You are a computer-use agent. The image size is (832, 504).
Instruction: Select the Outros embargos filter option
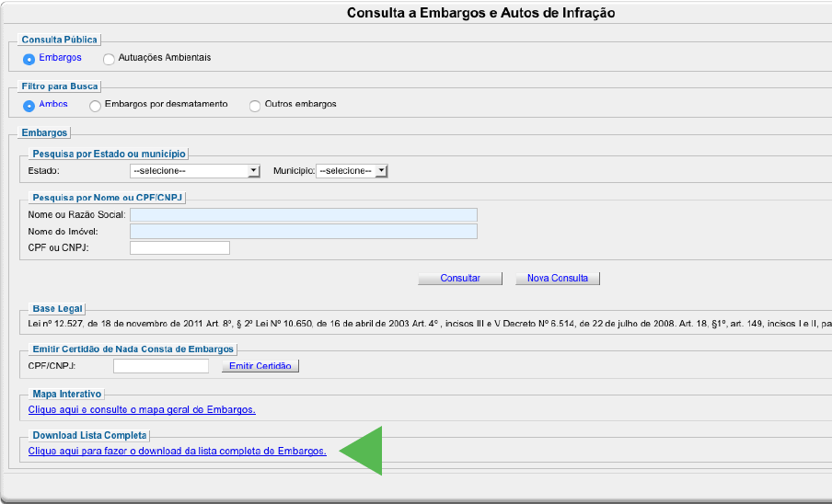coord(255,105)
